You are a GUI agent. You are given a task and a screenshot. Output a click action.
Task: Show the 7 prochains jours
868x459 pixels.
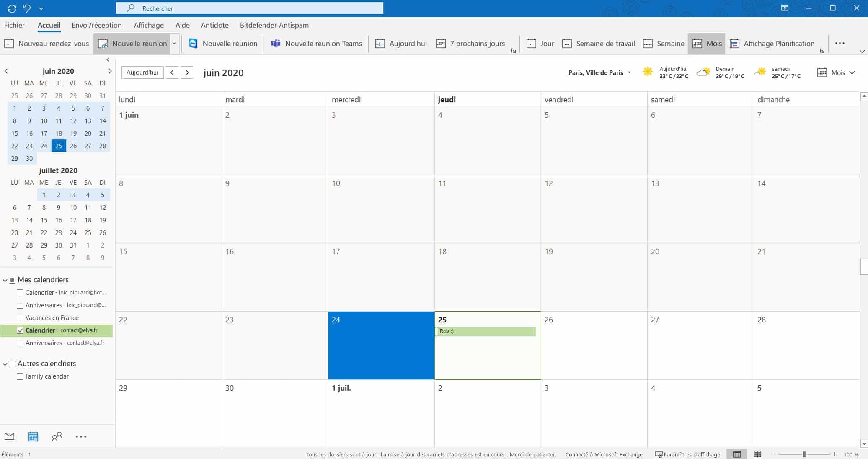470,44
